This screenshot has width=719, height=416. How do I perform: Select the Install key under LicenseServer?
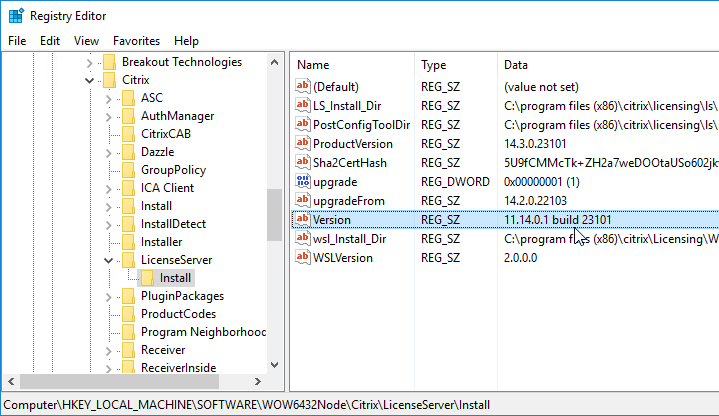click(x=175, y=277)
